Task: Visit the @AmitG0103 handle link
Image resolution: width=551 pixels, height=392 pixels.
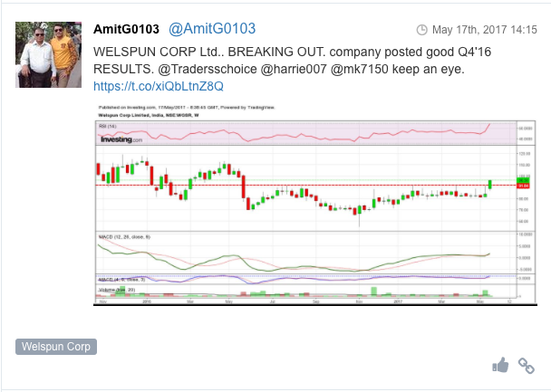Action: tap(212, 29)
